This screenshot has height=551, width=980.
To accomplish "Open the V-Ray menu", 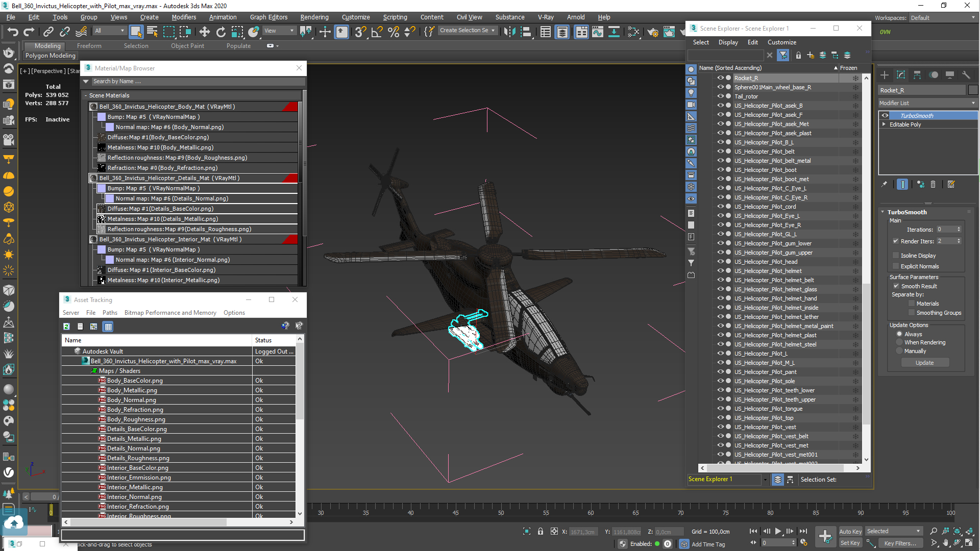I will coord(546,17).
